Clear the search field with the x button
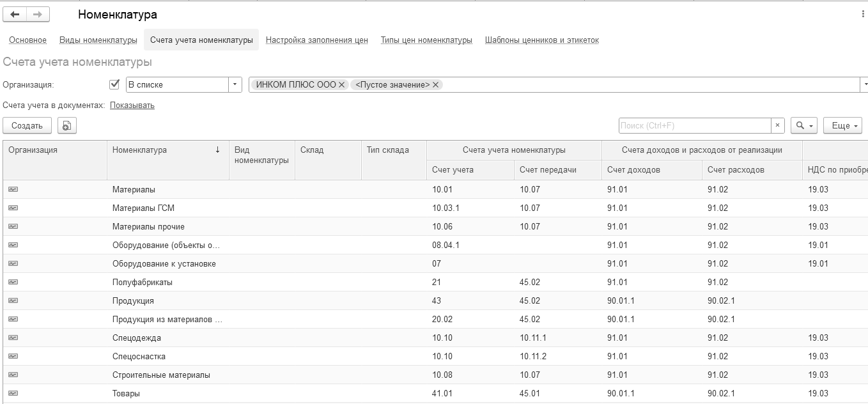 [x=777, y=126]
